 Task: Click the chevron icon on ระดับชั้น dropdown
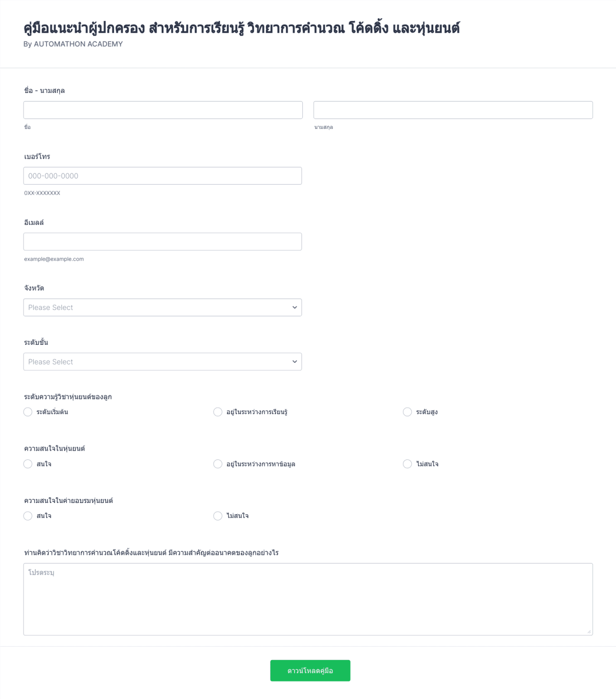click(294, 361)
